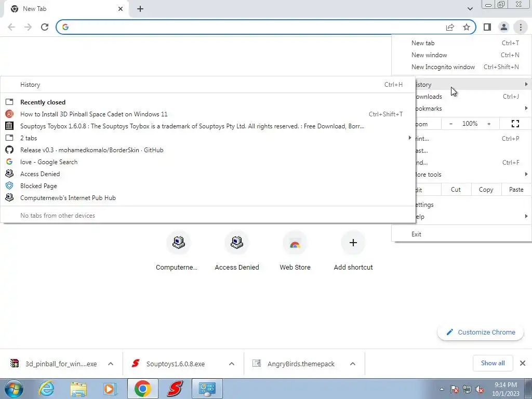Reopen Computernewb's Internet Pub Hub entry
The height and width of the screenshot is (399, 532).
click(208, 198)
